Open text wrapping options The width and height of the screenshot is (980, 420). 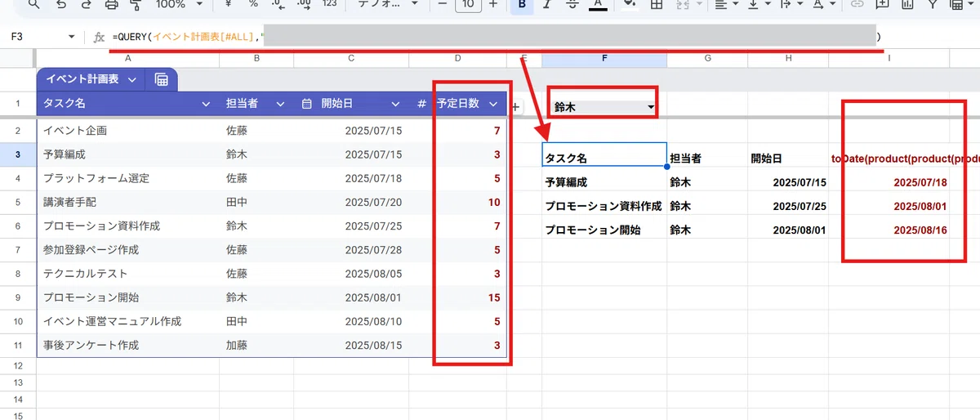click(x=791, y=4)
